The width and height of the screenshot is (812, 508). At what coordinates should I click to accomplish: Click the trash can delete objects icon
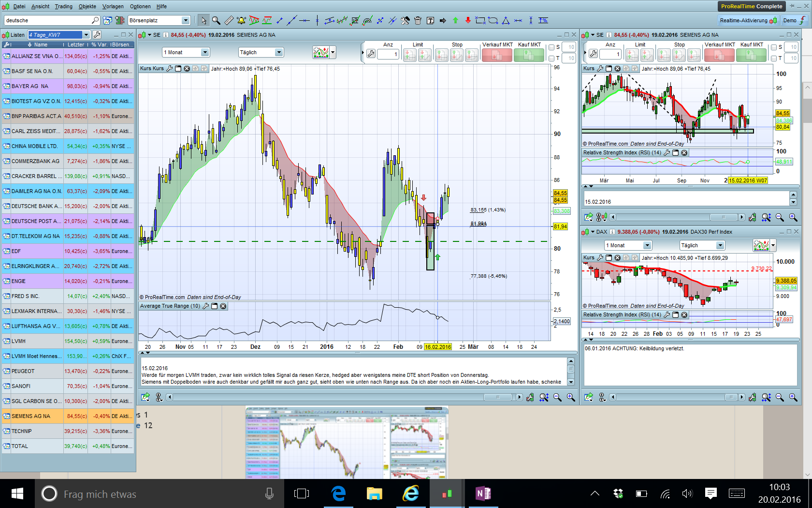coord(418,20)
